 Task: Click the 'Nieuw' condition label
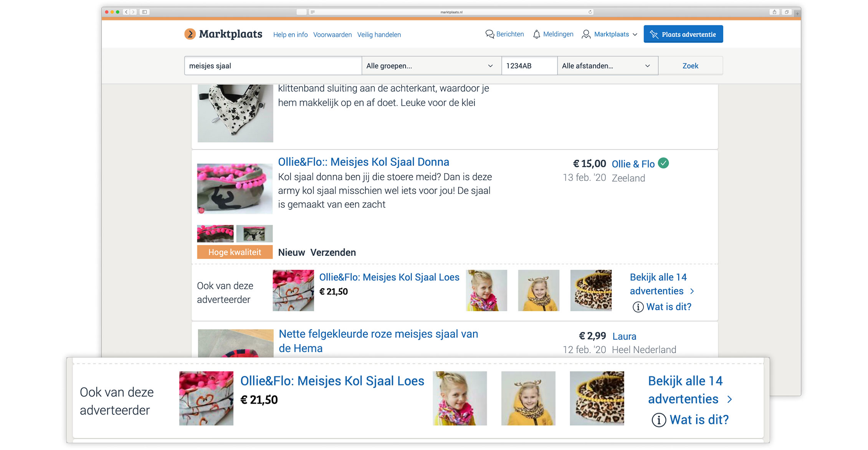(291, 253)
